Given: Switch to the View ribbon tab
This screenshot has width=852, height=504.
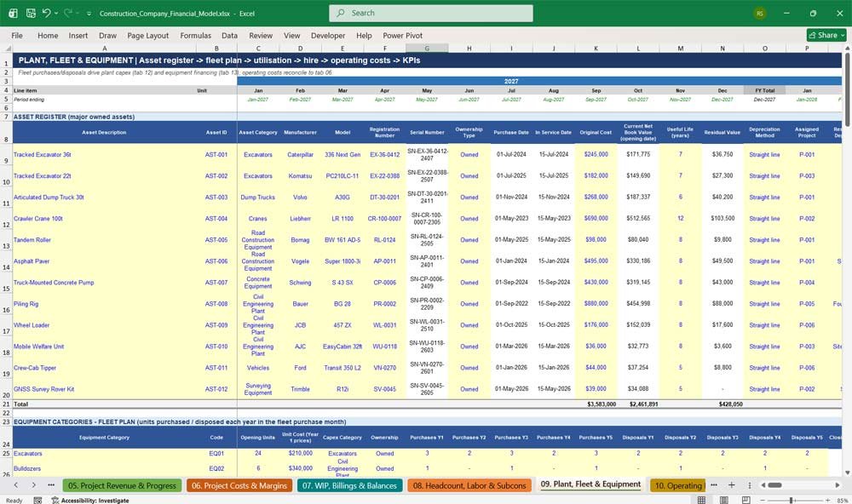Looking at the screenshot, I should click(x=291, y=35).
